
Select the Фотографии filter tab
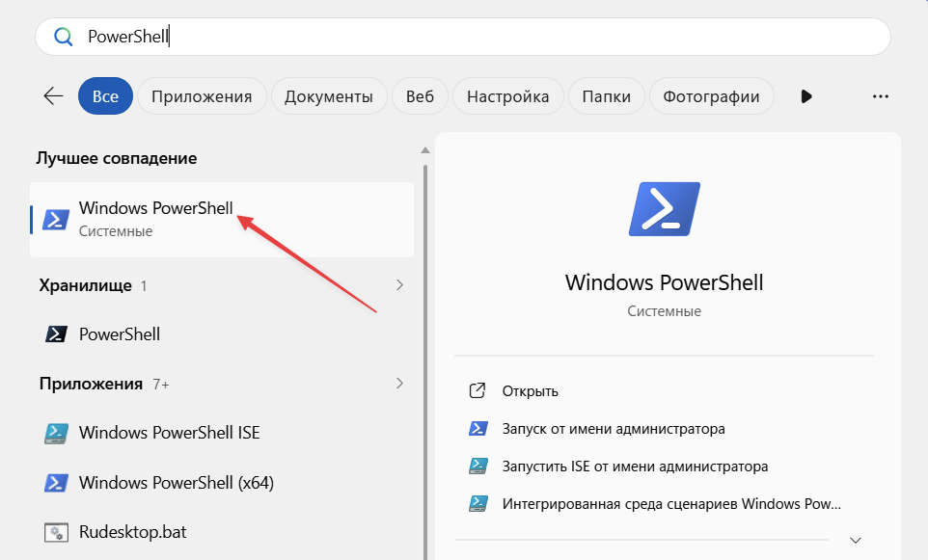click(x=711, y=95)
